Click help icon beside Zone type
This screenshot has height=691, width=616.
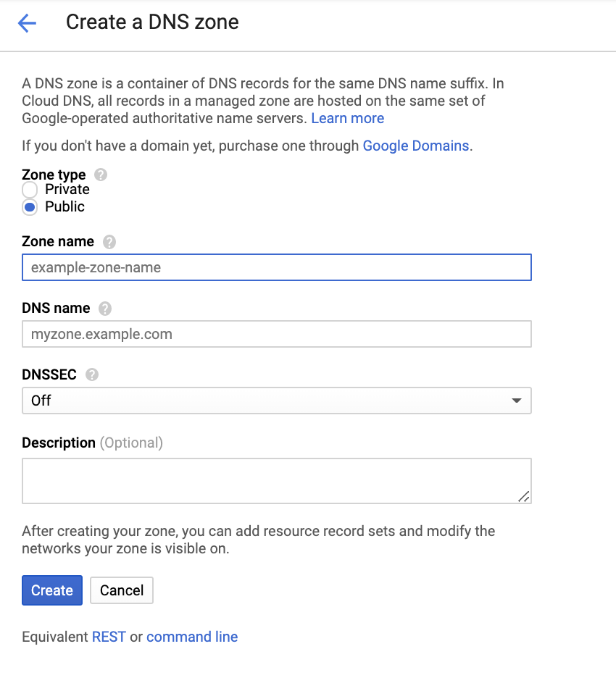[101, 175]
